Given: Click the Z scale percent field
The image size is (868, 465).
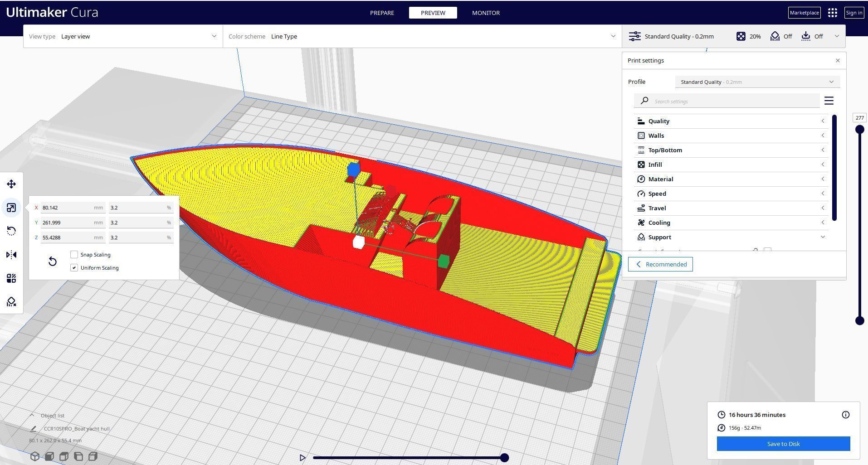Looking at the screenshot, I should (x=141, y=237).
